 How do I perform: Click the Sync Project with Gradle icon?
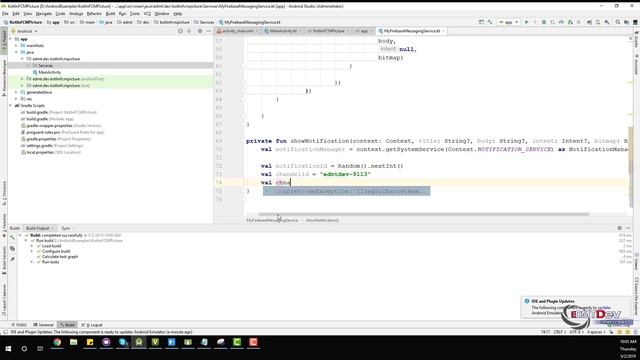point(589,22)
